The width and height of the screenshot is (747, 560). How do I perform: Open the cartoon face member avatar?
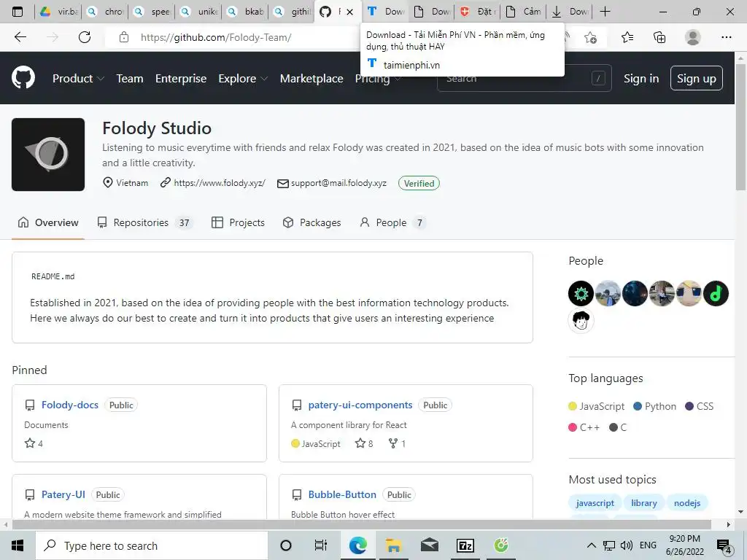coord(581,321)
